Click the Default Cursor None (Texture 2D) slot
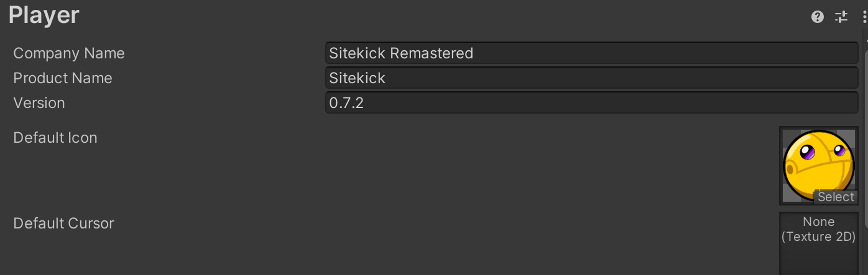This screenshot has width=868, height=275. (x=818, y=242)
